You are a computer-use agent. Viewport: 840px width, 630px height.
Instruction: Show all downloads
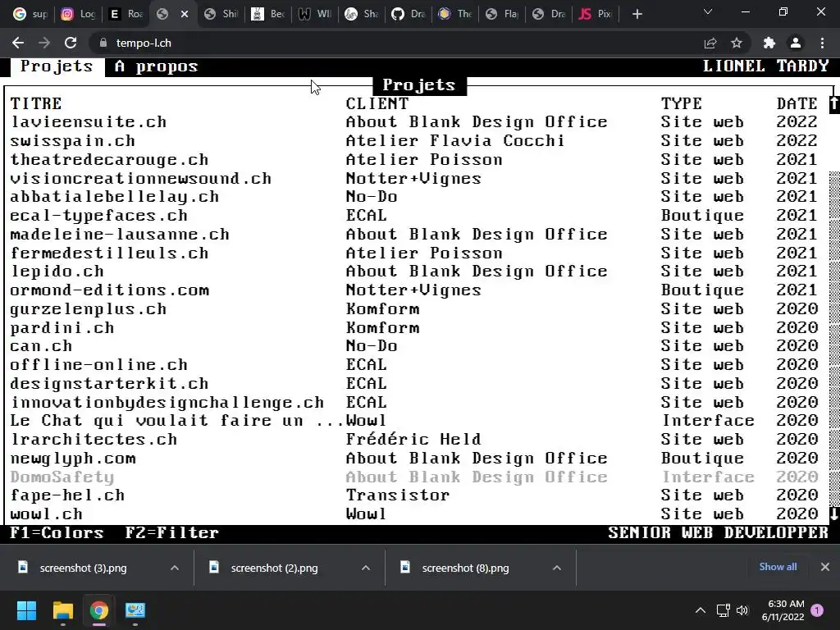click(x=778, y=567)
